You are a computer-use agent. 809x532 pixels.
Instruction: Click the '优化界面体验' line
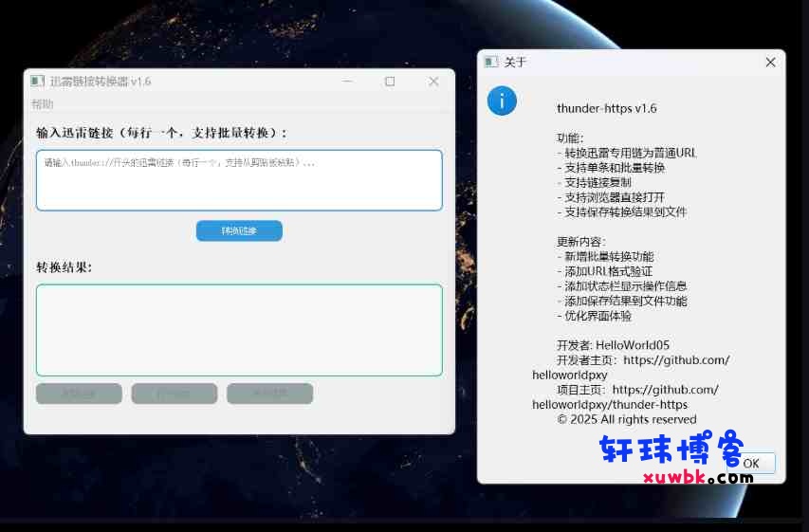click(594, 316)
